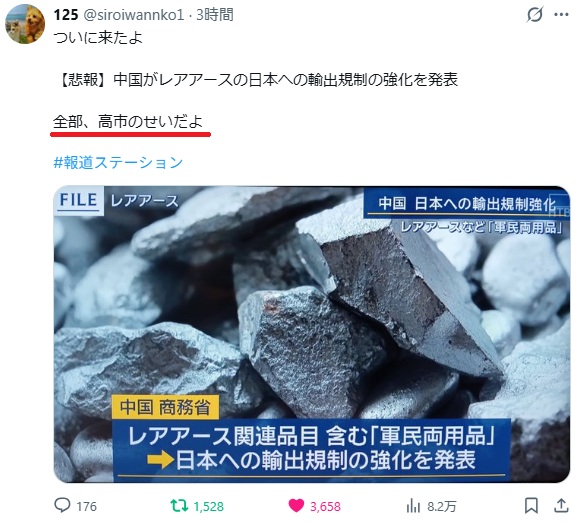
Task: Click the share upload arrow icon
Action: (561, 505)
